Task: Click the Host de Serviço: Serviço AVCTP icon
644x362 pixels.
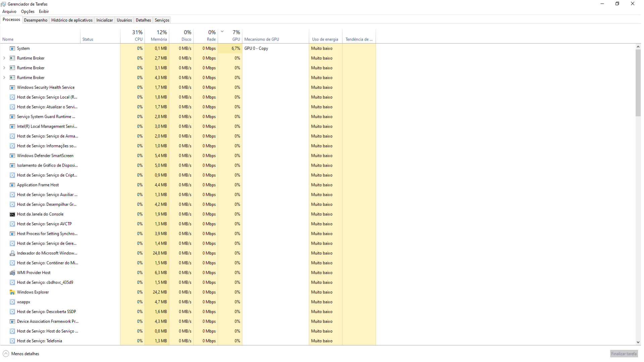Action: click(12, 224)
